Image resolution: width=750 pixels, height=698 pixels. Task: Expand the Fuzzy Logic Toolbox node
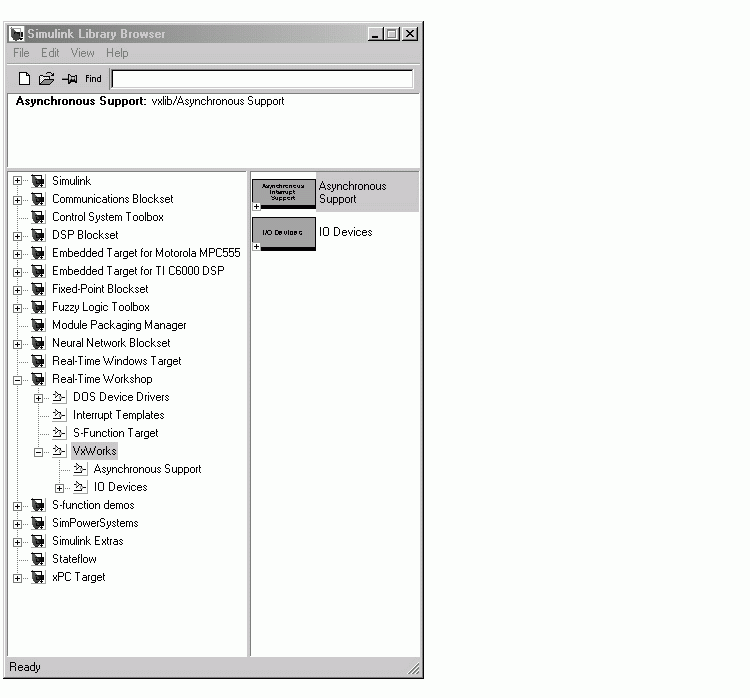17,308
